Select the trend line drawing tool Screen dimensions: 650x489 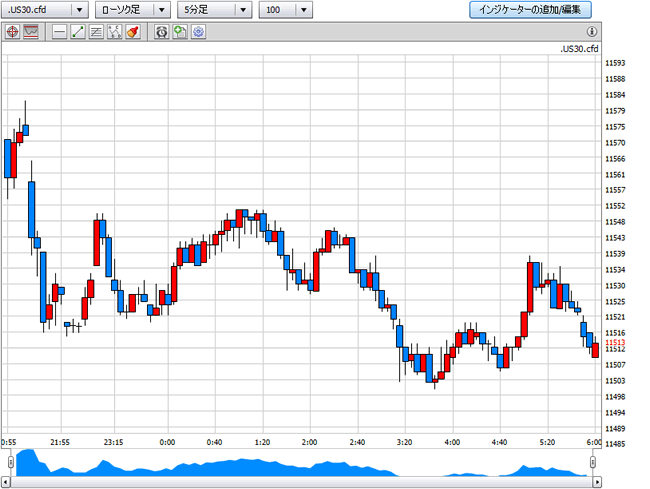(78, 32)
